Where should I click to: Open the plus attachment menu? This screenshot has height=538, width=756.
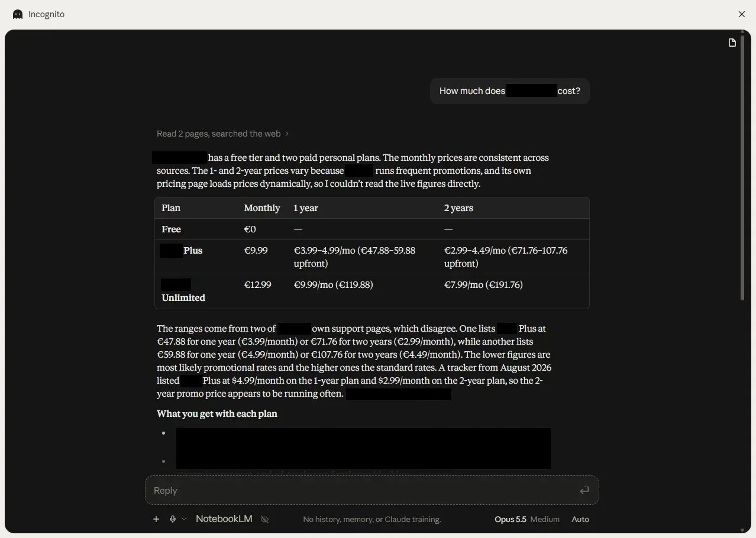click(156, 519)
